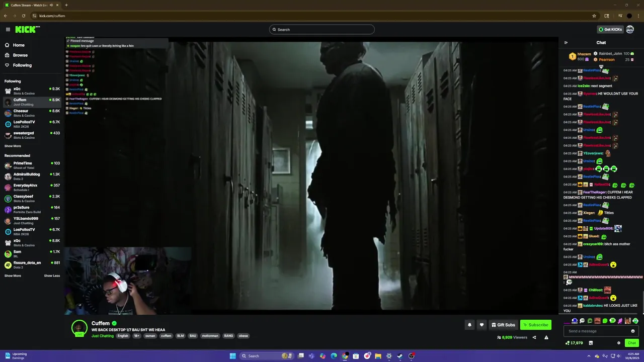Viewport: 644px width, 362px height.
Task: Open the Get KICKs button
Action: [x=610, y=30]
